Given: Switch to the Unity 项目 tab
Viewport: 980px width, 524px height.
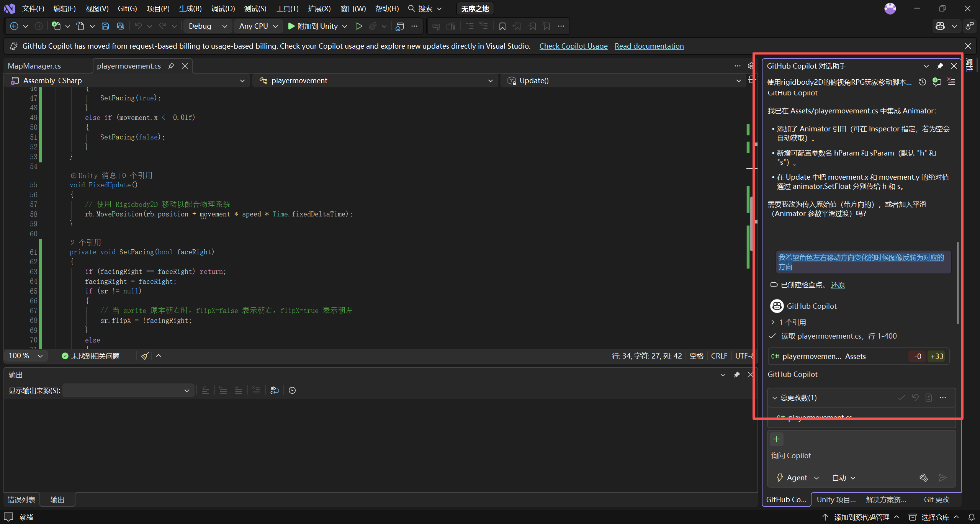Looking at the screenshot, I should (x=836, y=499).
